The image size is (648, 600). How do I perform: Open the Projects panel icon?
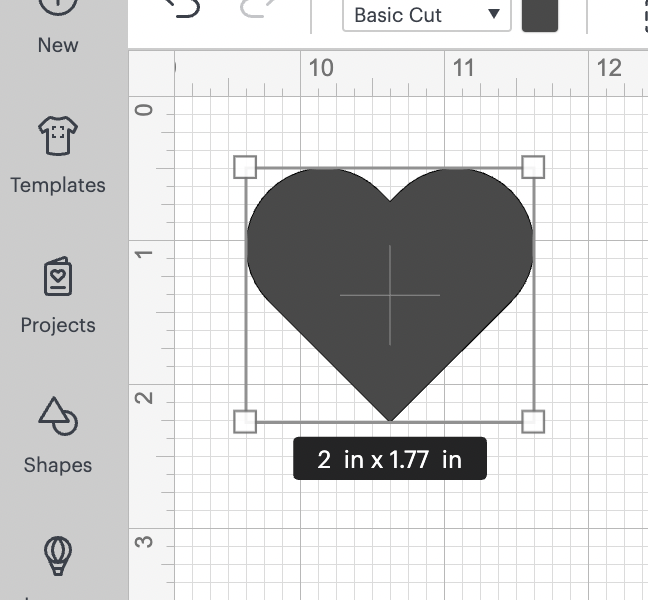[x=58, y=277]
